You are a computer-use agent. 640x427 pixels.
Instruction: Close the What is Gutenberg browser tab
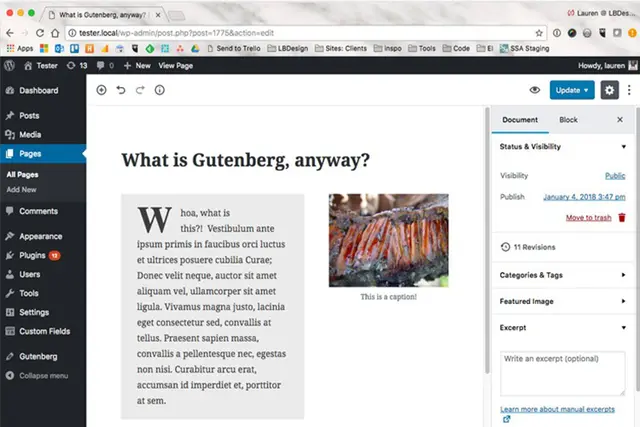pos(158,15)
